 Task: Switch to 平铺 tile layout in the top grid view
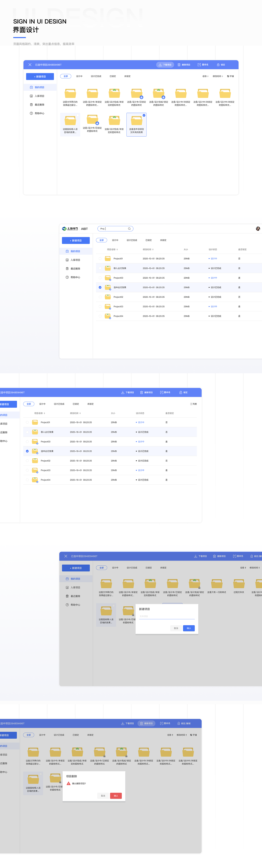[x=230, y=76]
